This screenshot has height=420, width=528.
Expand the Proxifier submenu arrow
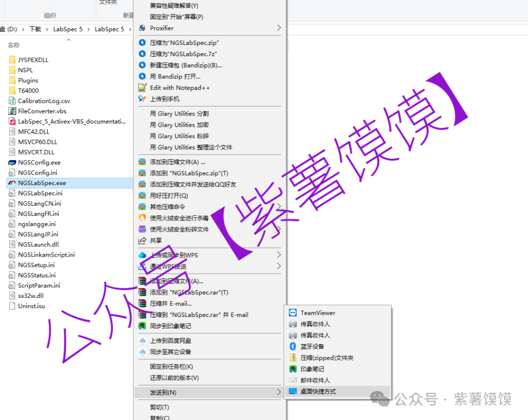(x=279, y=28)
